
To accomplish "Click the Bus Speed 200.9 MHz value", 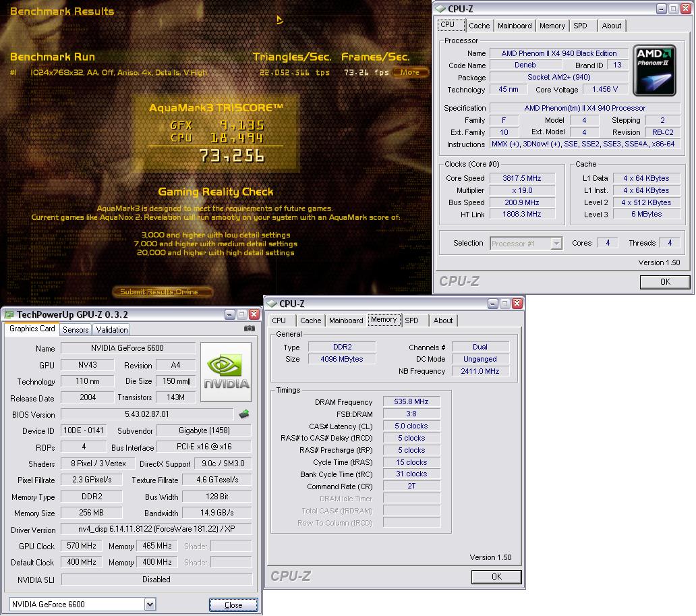I will (x=522, y=202).
